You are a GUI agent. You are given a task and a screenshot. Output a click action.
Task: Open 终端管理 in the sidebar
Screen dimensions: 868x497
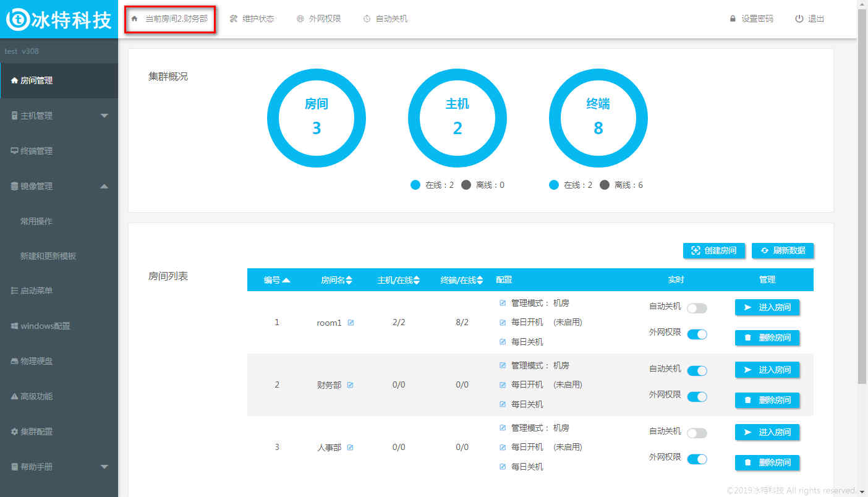tap(36, 151)
